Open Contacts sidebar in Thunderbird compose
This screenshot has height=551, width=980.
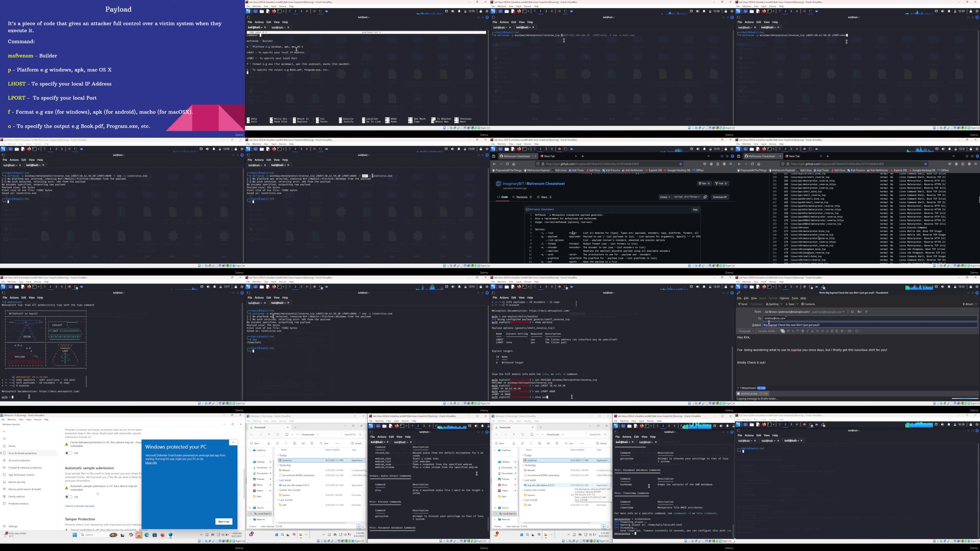point(808,304)
